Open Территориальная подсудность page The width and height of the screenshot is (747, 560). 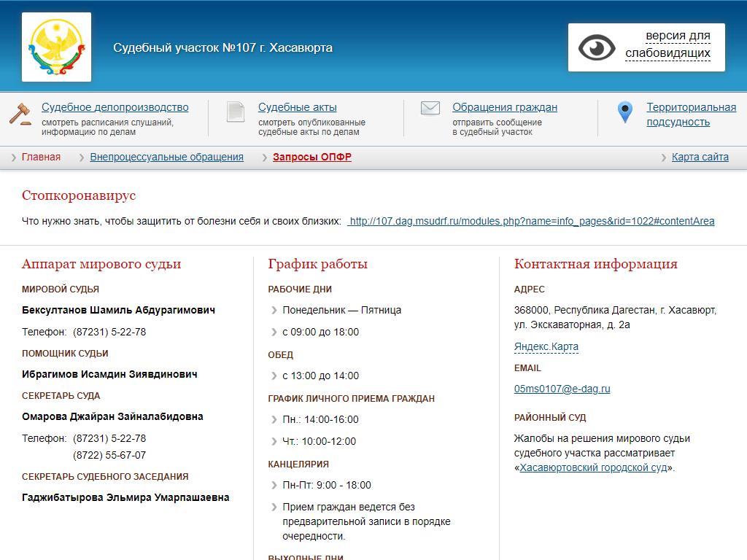[x=691, y=114]
